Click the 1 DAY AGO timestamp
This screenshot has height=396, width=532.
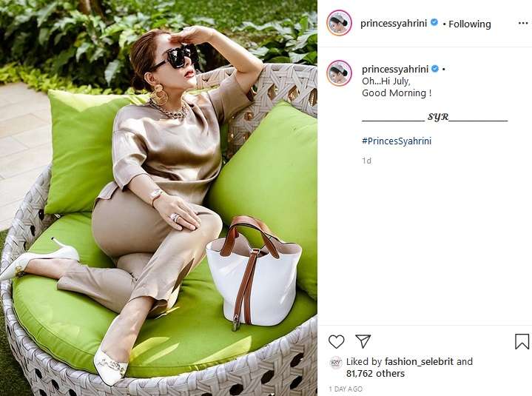346,389
